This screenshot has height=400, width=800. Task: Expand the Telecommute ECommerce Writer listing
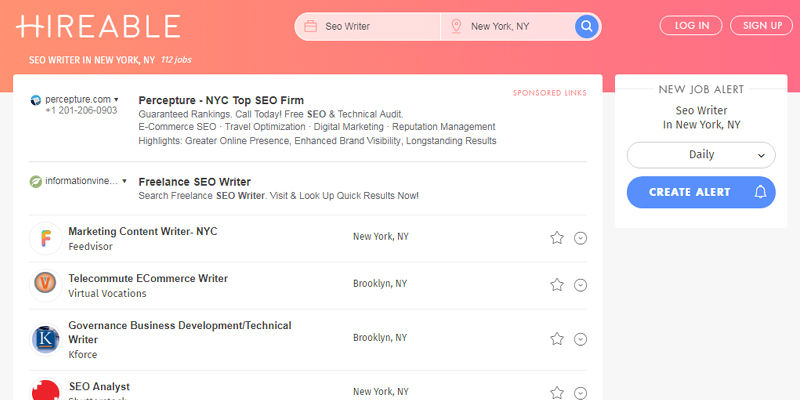point(580,285)
